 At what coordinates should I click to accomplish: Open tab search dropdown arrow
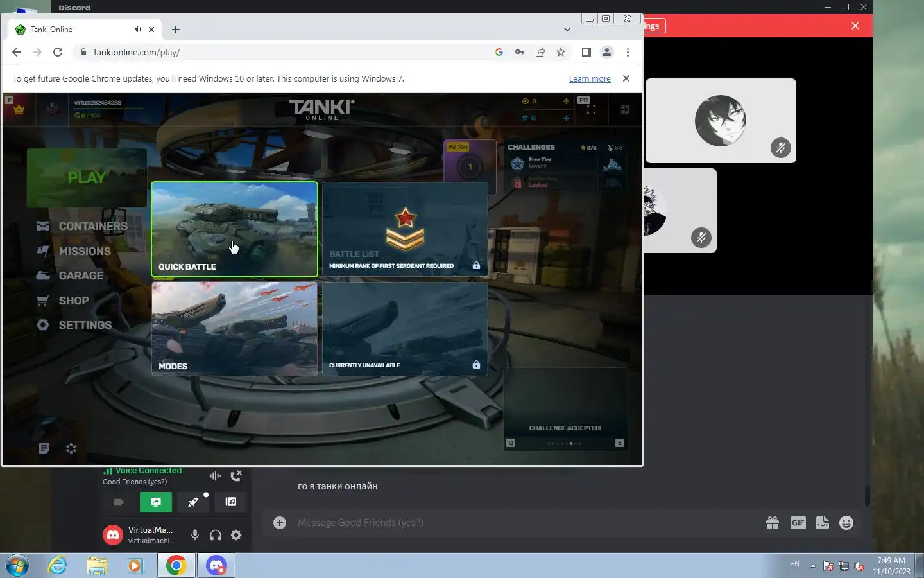[x=567, y=30]
